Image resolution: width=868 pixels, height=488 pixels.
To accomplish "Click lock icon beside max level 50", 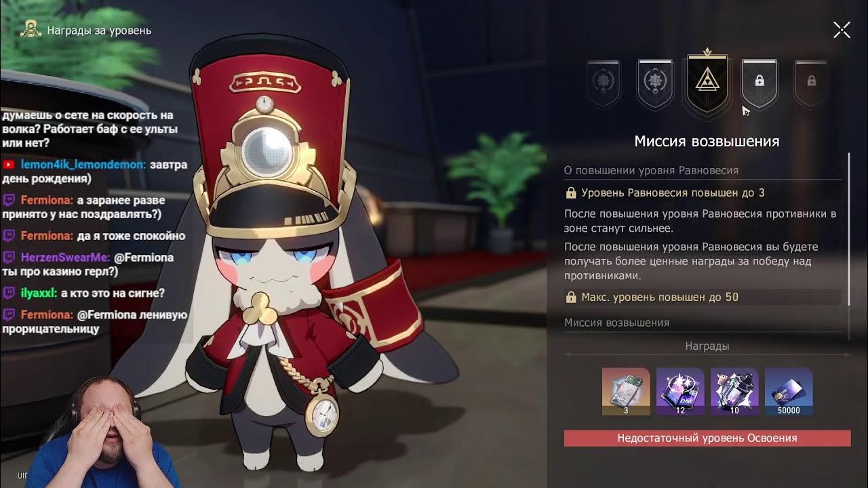I will tap(571, 297).
